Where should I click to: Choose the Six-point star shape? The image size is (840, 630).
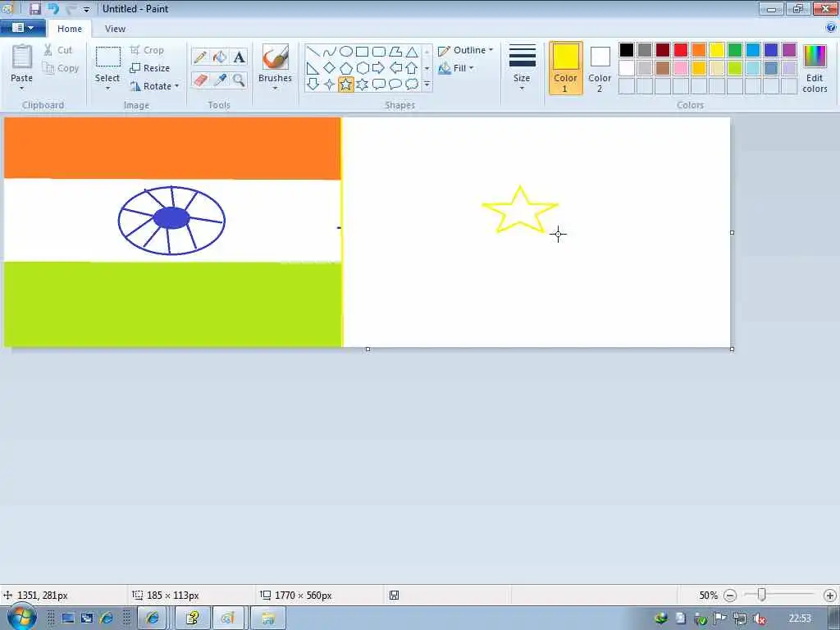(x=363, y=84)
